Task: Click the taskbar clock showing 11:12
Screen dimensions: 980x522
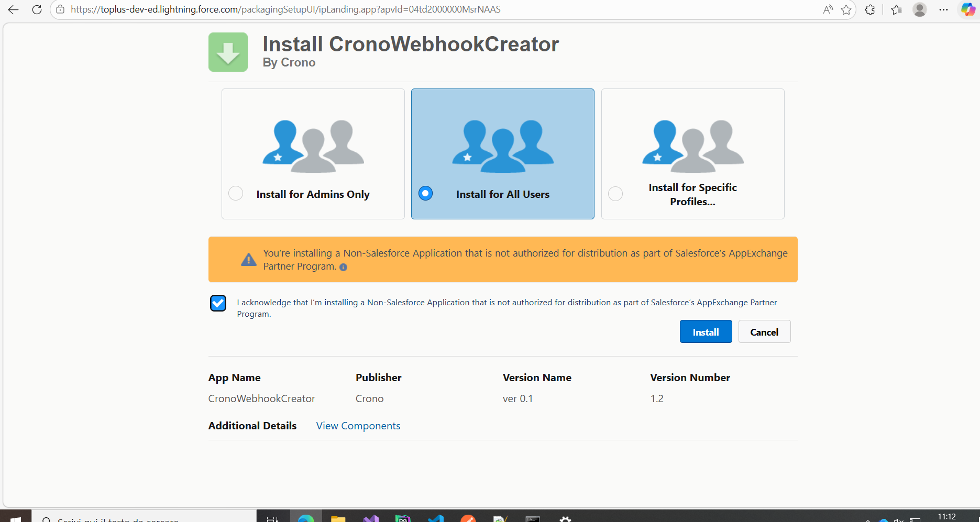Action: [x=947, y=517]
